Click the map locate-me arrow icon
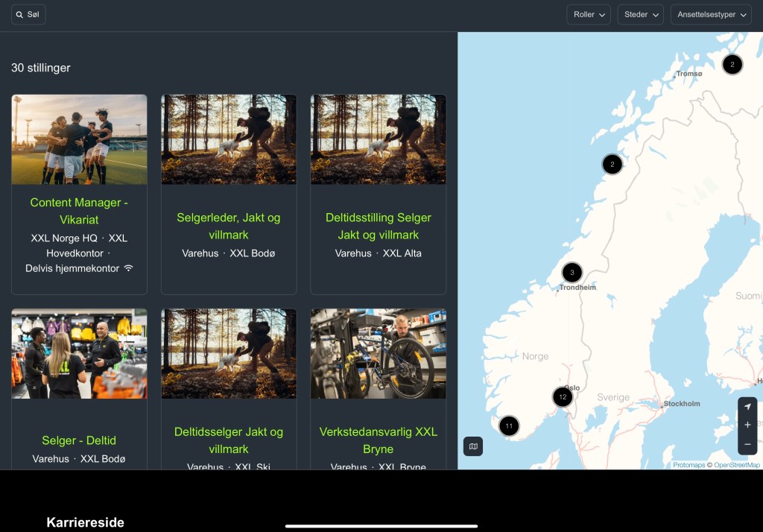763x532 pixels. coord(747,407)
